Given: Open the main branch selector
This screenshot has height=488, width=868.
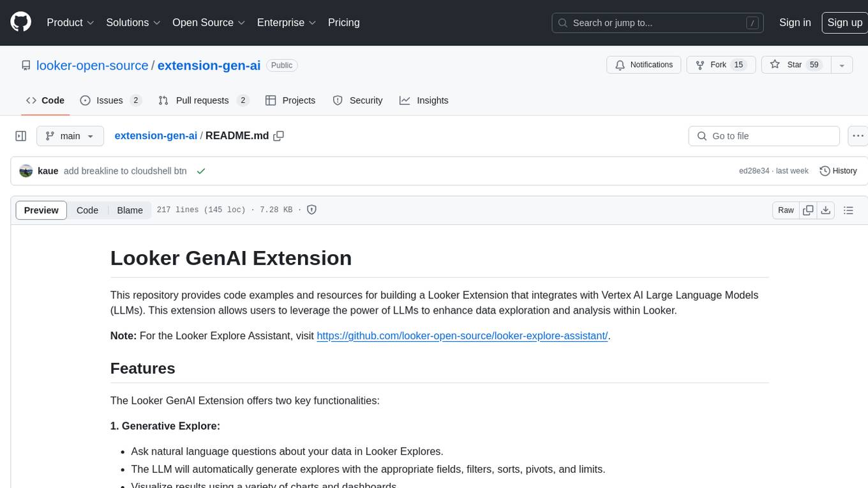Looking at the screenshot, I should pyautogui.click(x=70, y=136).
